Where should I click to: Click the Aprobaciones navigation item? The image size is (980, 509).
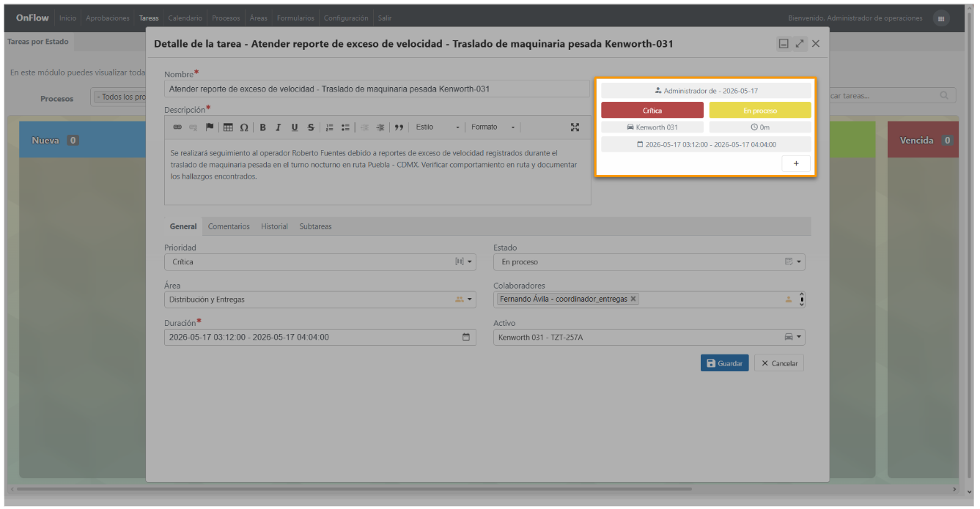pos(108,18)
